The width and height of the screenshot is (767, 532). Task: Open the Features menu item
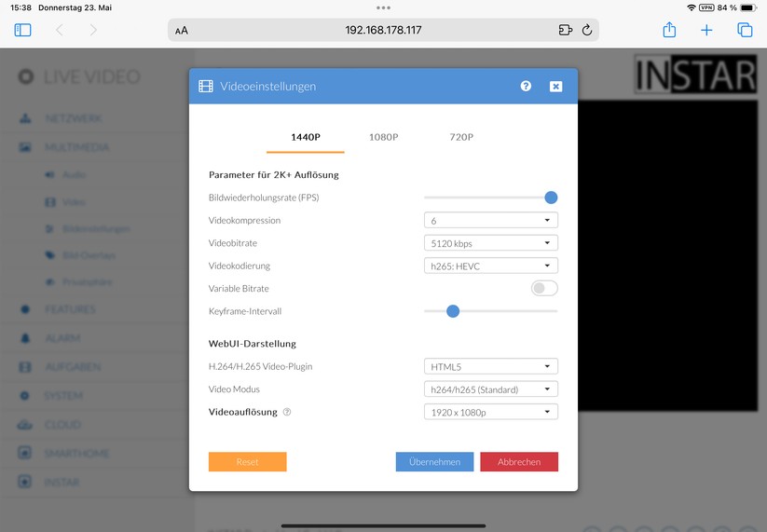[x=70, y=309]
